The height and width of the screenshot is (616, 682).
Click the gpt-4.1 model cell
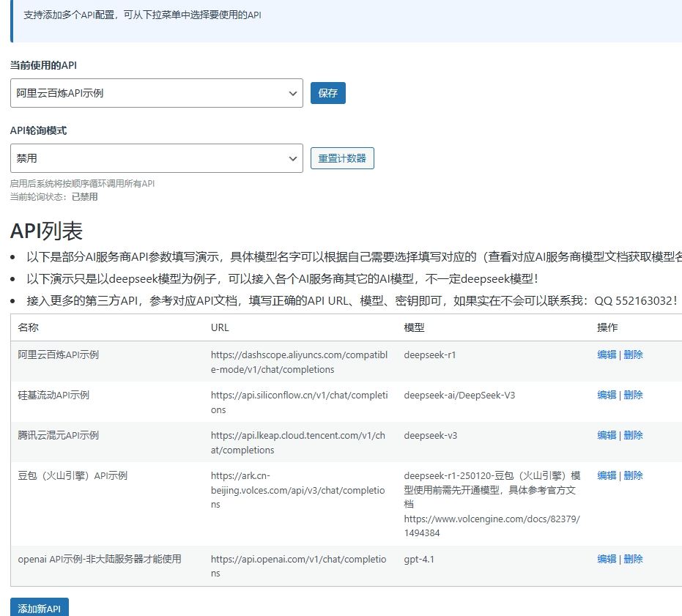coord(419,559)
